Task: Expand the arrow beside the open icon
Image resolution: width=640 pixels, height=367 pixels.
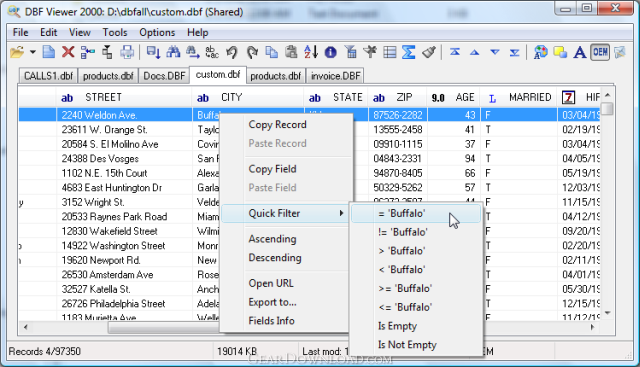Action: pos(33,52)
